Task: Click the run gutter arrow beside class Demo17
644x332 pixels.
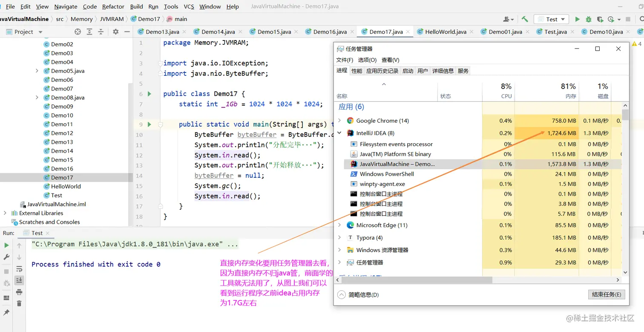Action: 149,94
